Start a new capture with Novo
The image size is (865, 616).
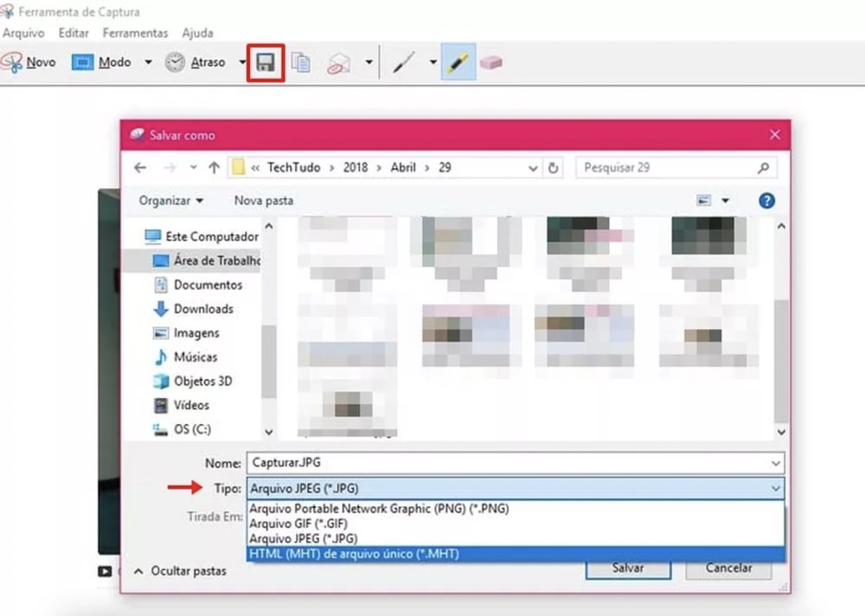click(x=39, y=61)
